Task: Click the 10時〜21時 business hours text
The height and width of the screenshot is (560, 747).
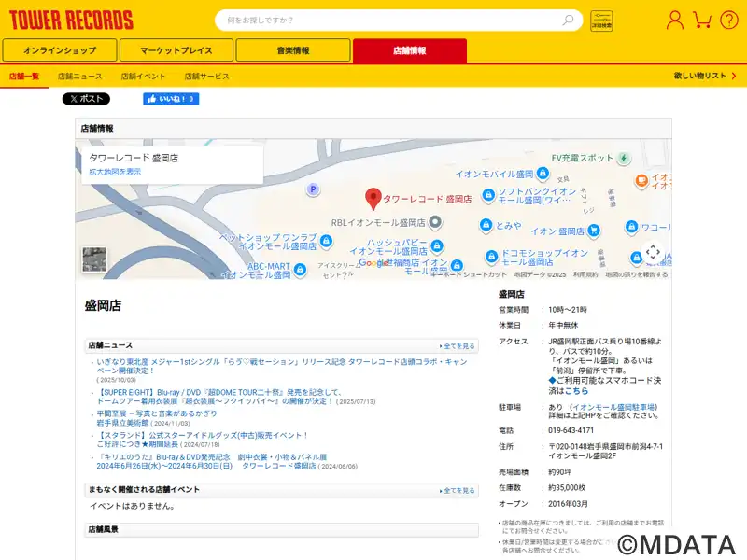Action: [568, 310]
